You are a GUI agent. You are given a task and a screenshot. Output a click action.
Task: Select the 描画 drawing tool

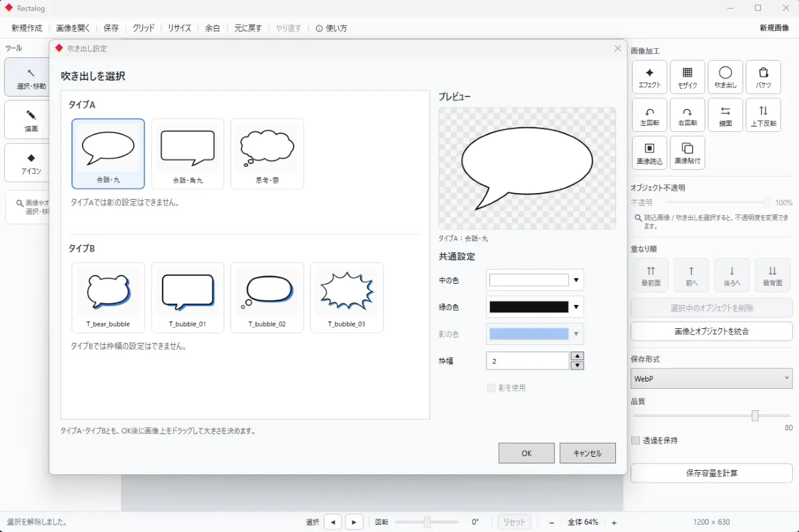(x=27, y=120)
